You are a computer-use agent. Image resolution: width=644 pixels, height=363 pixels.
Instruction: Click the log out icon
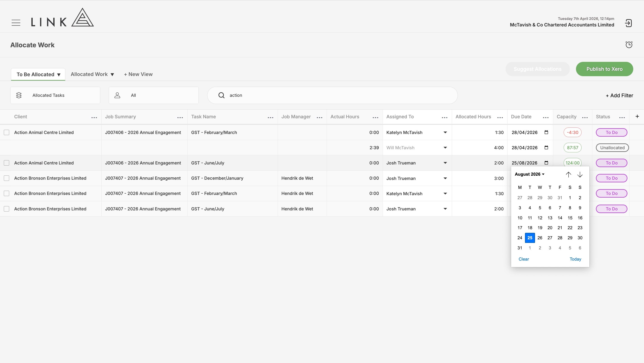(x=629, y=23)
